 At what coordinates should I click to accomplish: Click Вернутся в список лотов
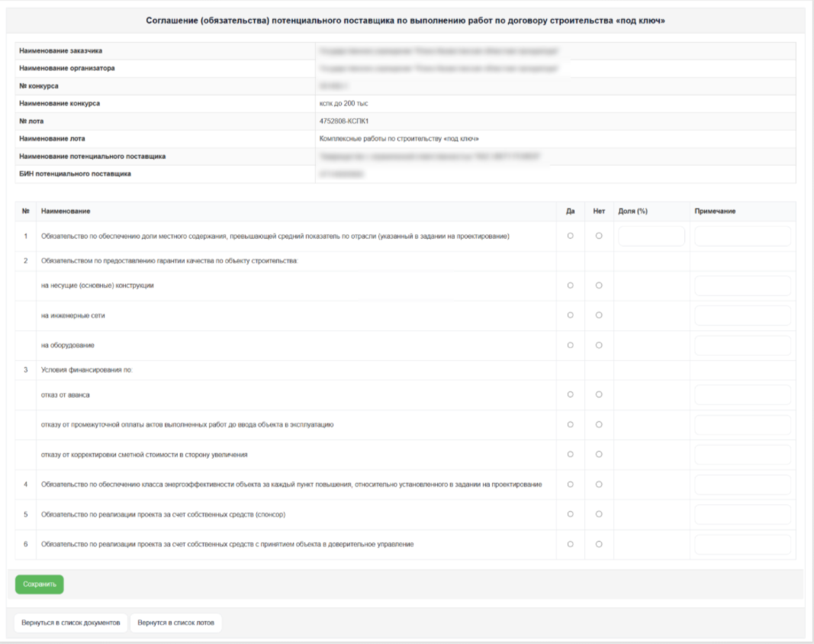pos(175,623)
